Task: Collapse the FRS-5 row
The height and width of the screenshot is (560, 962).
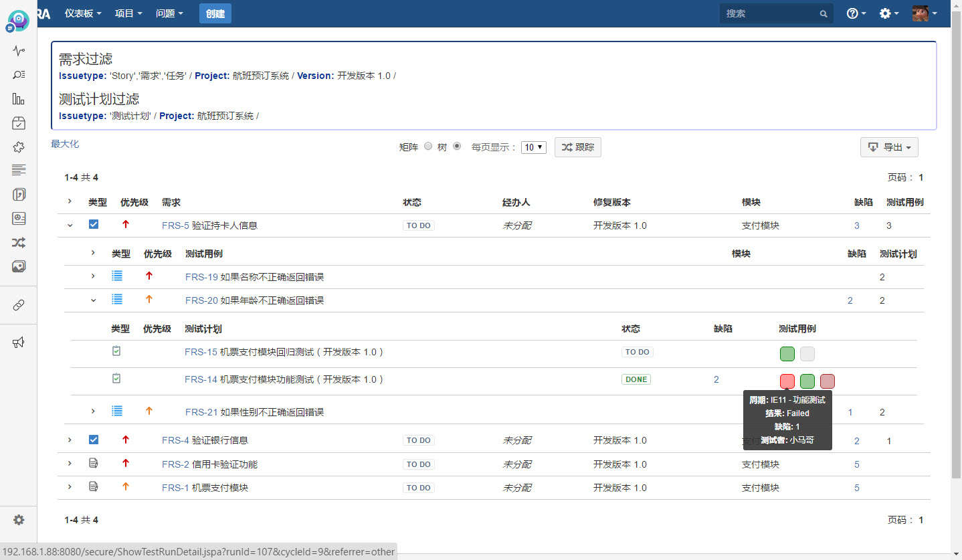Action: pyautogui.click(x=70, y=225)
